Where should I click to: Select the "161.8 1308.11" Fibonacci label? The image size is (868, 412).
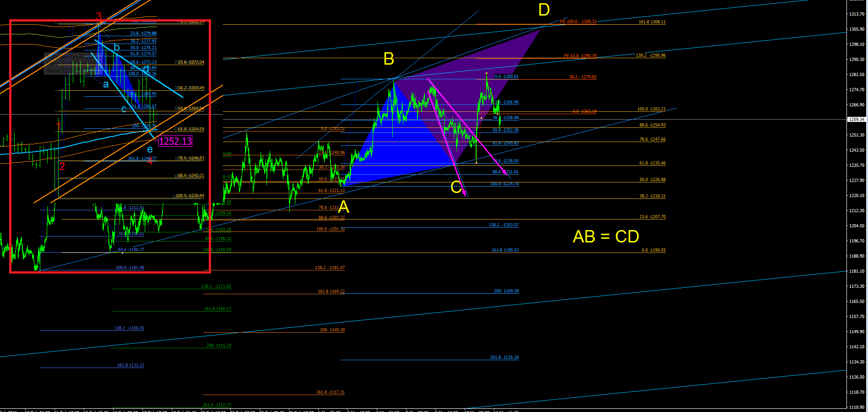[x=652, y=22]
